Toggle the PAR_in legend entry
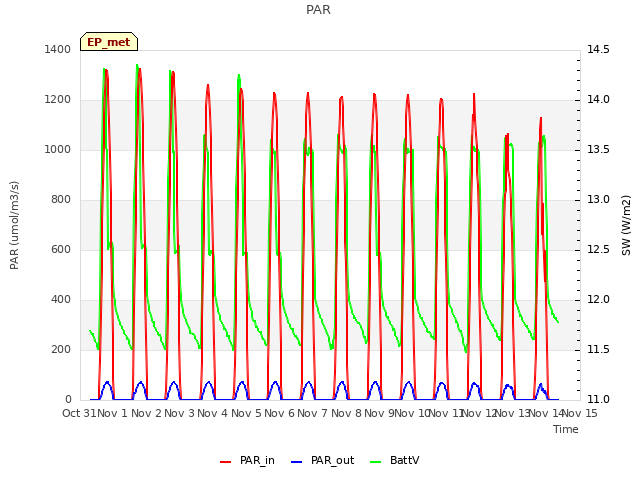This screenshot has width=640, height=480. (x=247, y=460)
